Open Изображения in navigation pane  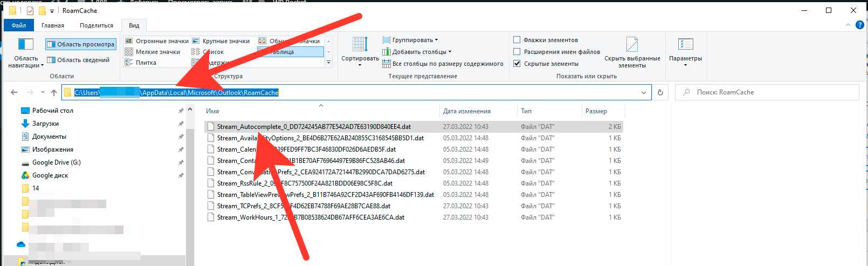[x=52, y=149]
